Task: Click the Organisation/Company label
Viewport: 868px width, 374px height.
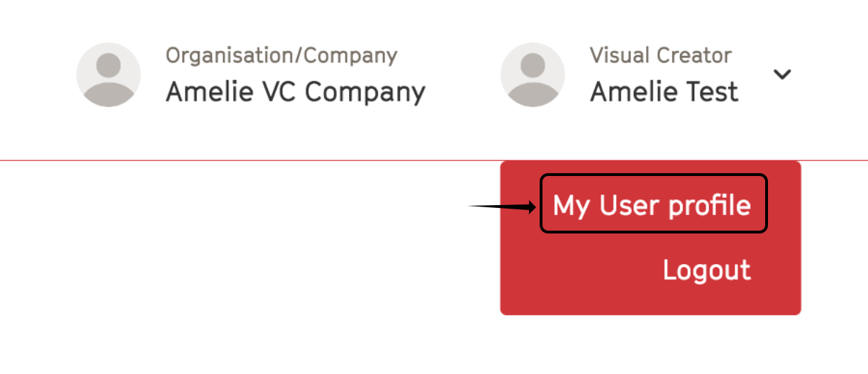Action: point(282,55)
